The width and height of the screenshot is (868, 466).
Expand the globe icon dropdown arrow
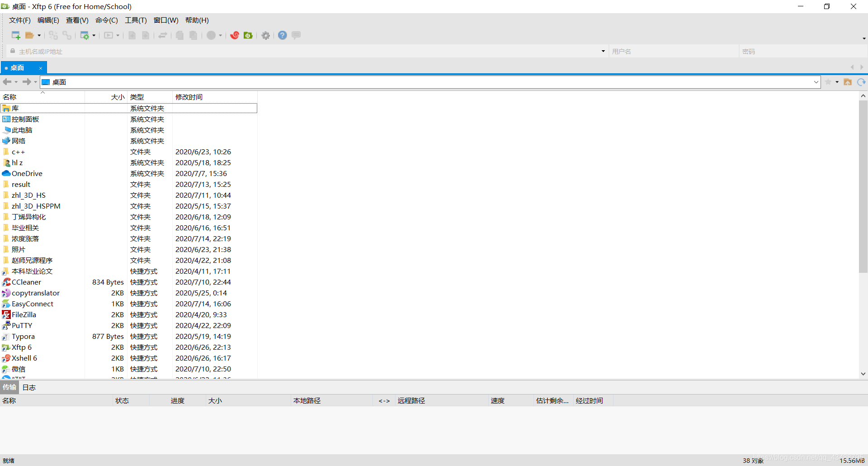(x=221, y=35)
